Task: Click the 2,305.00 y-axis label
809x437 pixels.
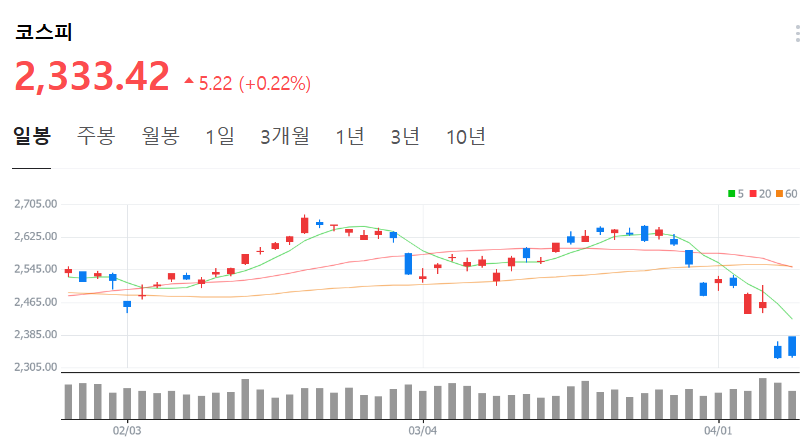Action: click(36, 367)
